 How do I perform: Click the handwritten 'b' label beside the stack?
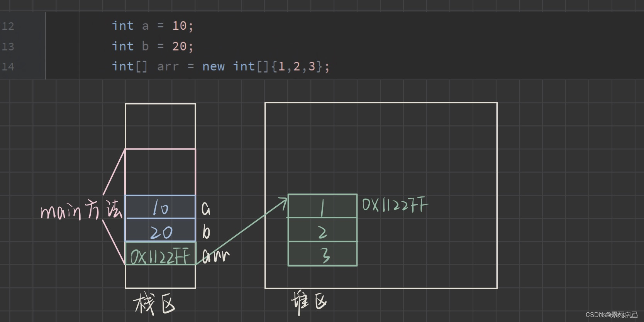coord(206,232)
